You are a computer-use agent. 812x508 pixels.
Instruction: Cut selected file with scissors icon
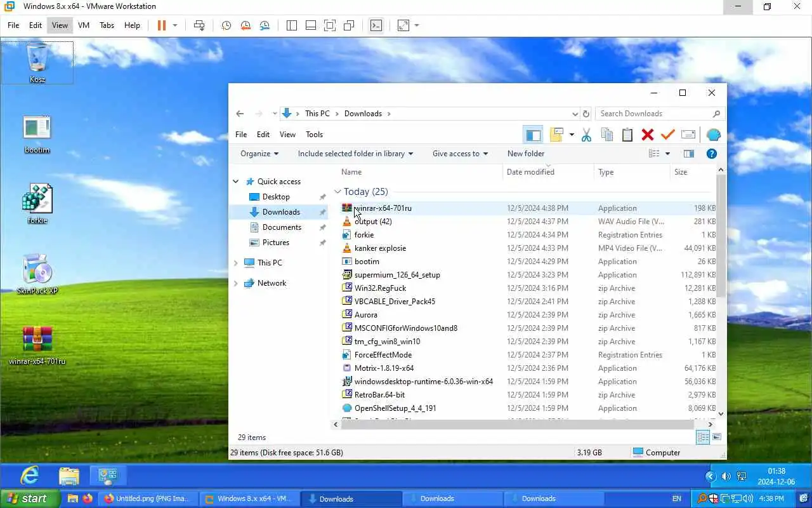pyautogui.click(x=586, y=135)
